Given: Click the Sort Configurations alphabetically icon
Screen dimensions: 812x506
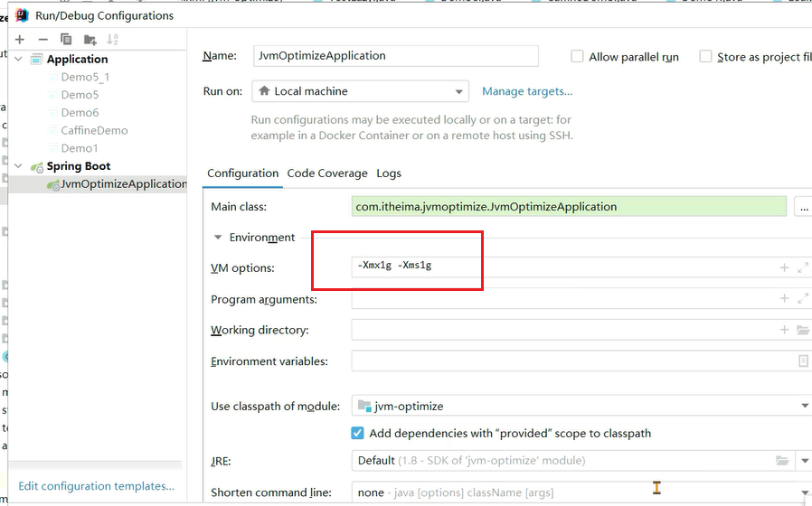Looking at the screenshot, I should 113,39.
